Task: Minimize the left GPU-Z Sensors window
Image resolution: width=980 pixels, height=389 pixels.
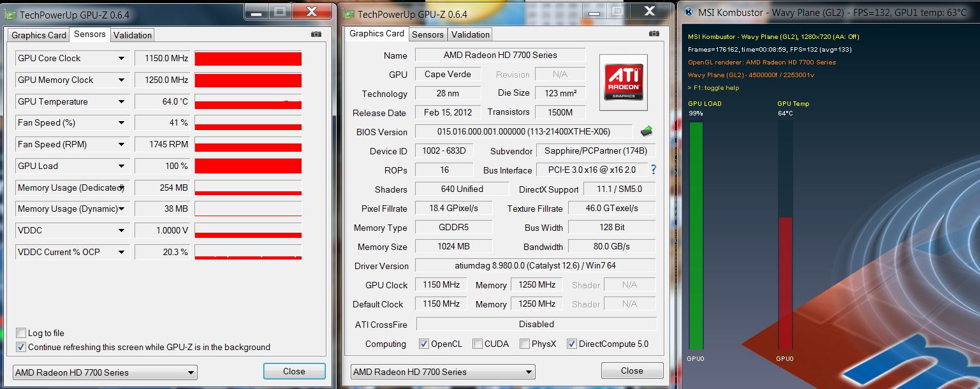Action: [x=256, y=11]
